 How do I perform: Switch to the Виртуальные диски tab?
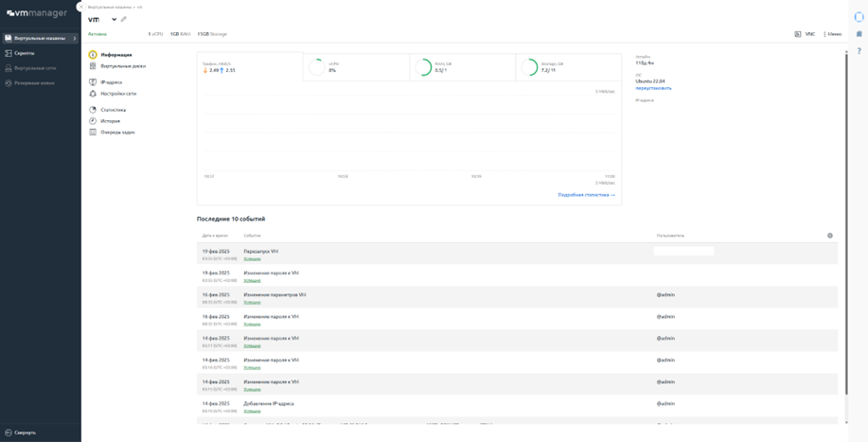coord(123,66)
